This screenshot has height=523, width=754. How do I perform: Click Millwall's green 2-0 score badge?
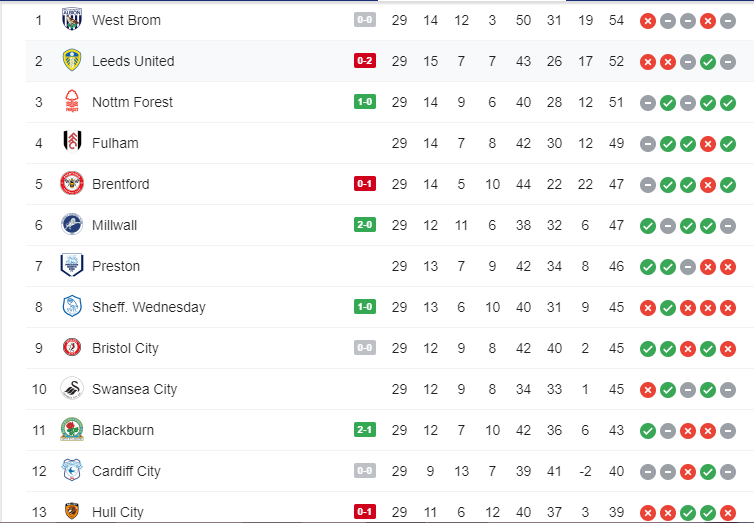[x=365, y=225]
